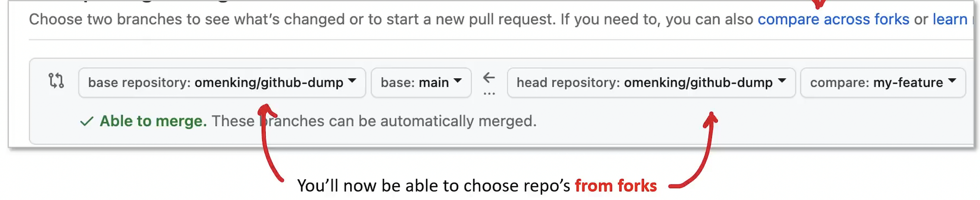Follow the 'compare across forks' link
This screenshot has width=980, height=200.
point(833,19)
